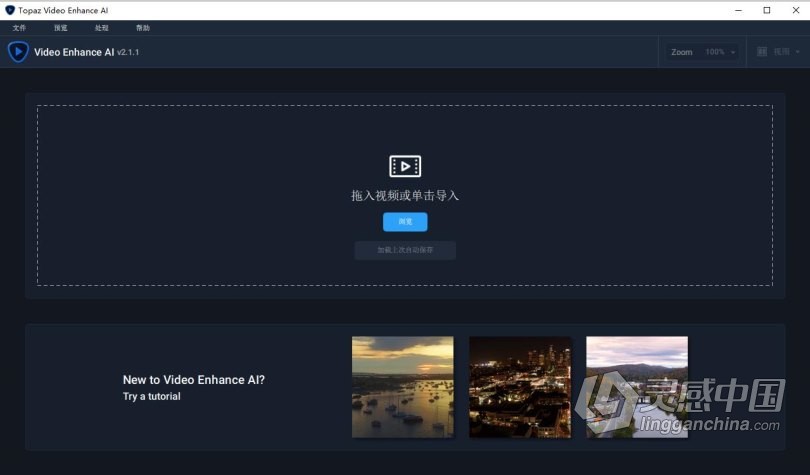Open the 视图 view layout dropdown

pos(778,52)
